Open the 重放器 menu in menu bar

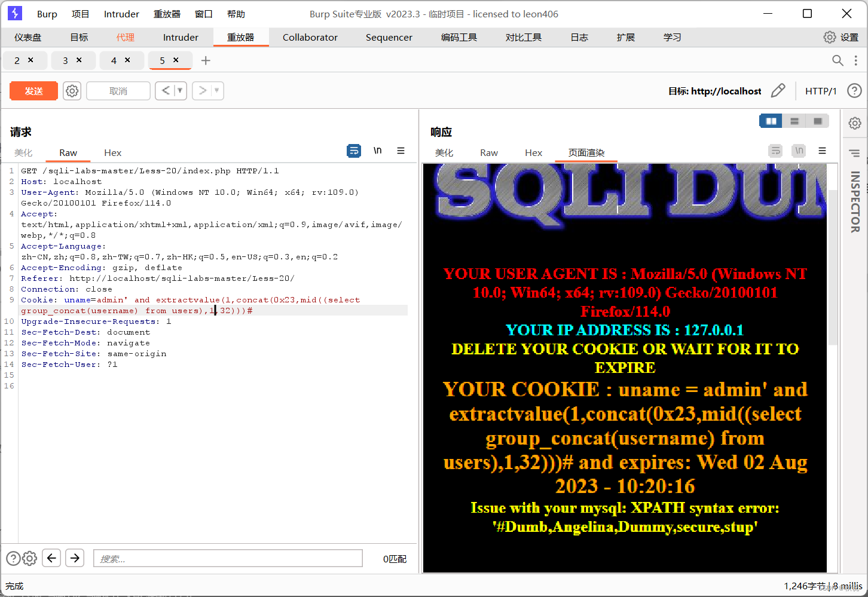(167, 14)
